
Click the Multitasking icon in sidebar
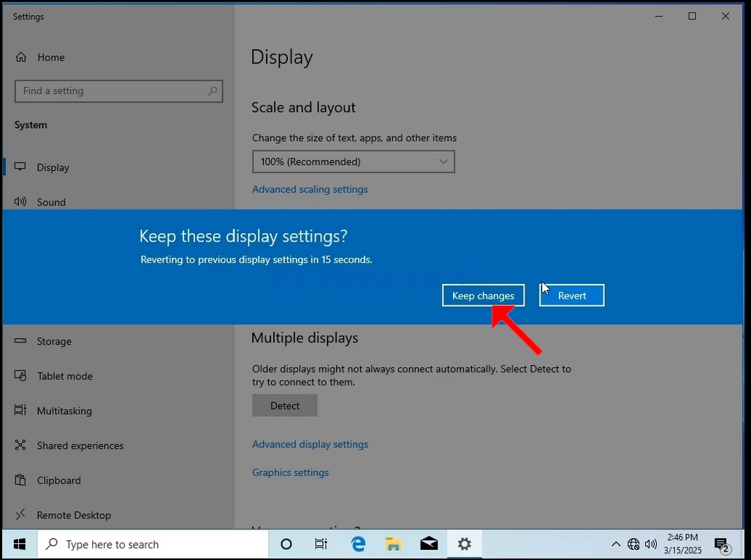[x=20, y=410]
